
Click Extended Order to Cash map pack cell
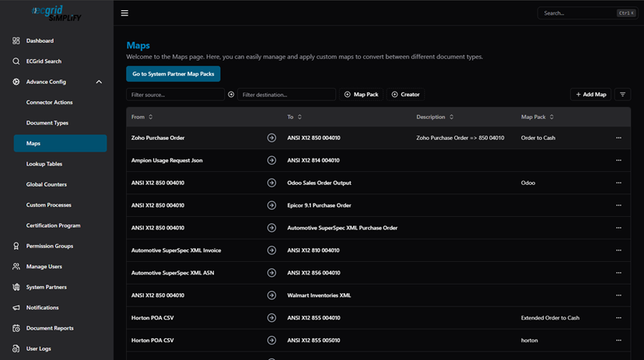click(550, 318)
